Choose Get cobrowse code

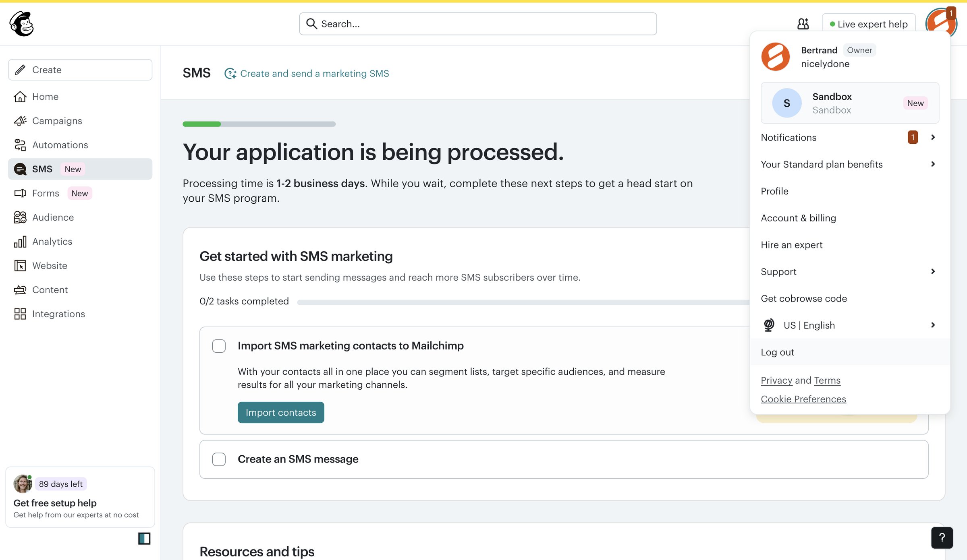850,298
